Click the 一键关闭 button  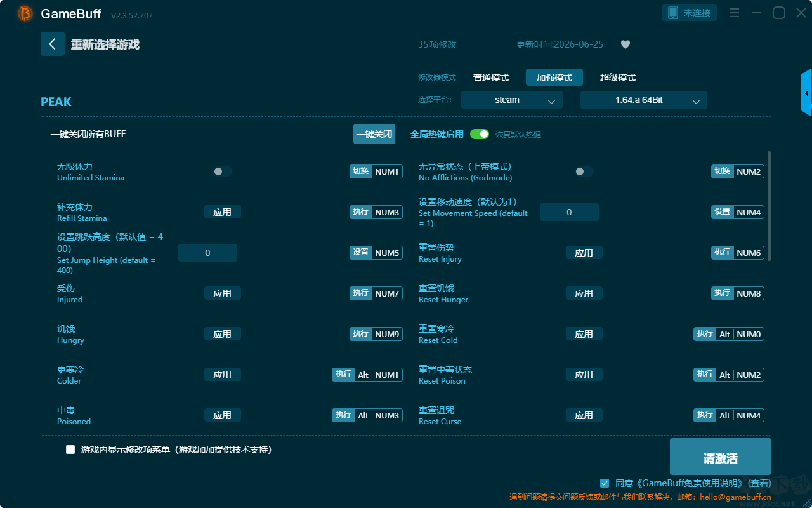(x=374, y=134)
